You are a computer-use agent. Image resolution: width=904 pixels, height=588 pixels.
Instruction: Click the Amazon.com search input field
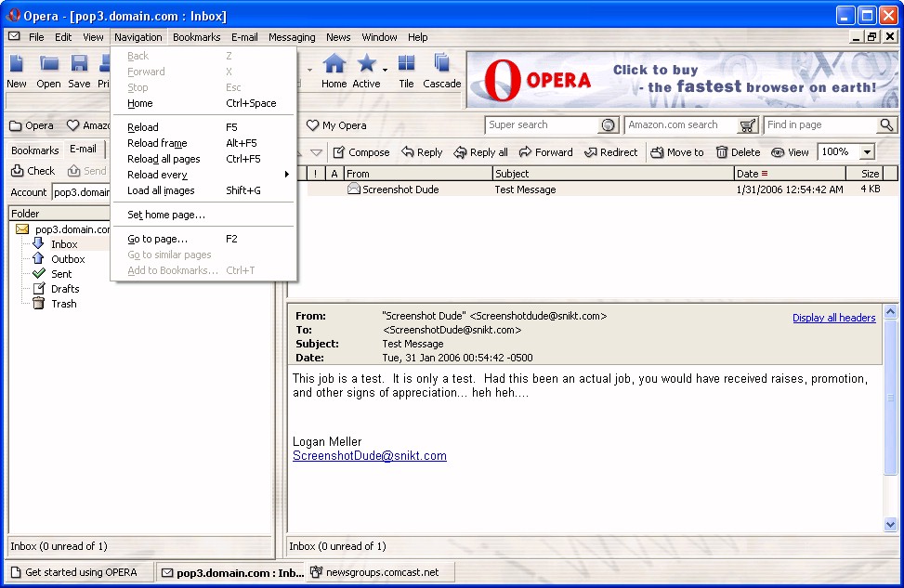coord(682,125)
